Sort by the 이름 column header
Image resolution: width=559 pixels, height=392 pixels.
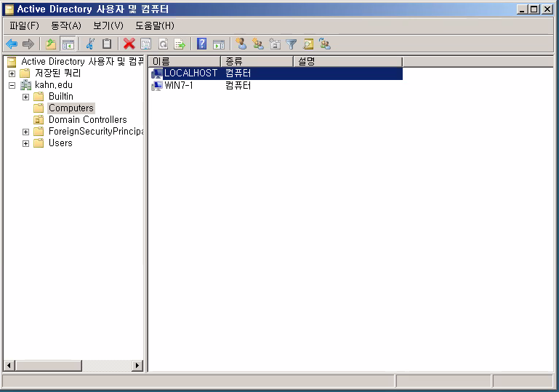(185, 61)
